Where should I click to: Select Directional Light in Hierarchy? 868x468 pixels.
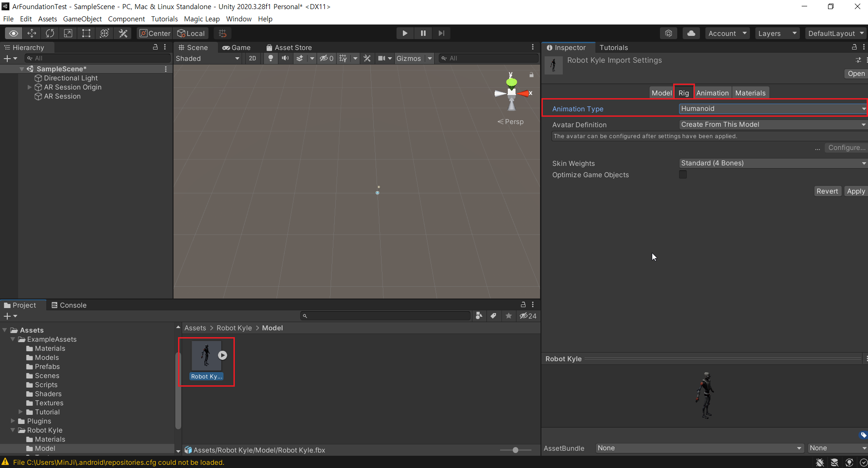coord(70,78)
